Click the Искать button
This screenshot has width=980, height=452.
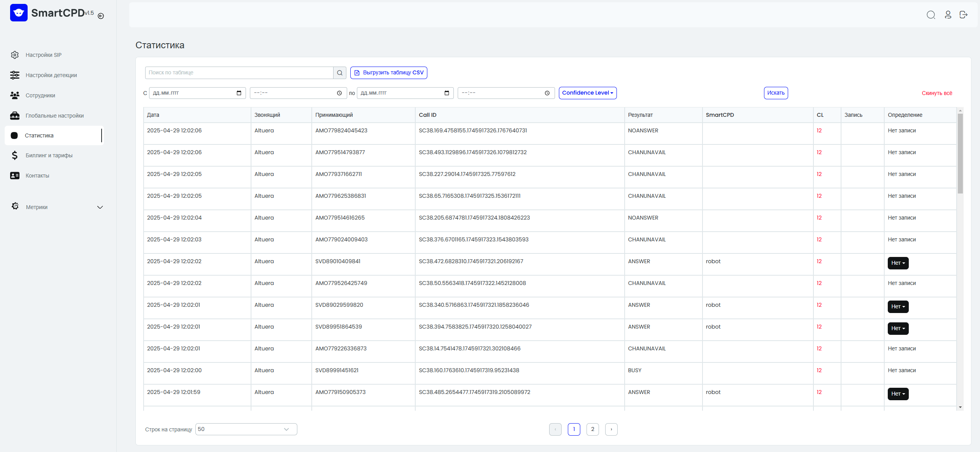pyautogui.click(x=776, y=93)
